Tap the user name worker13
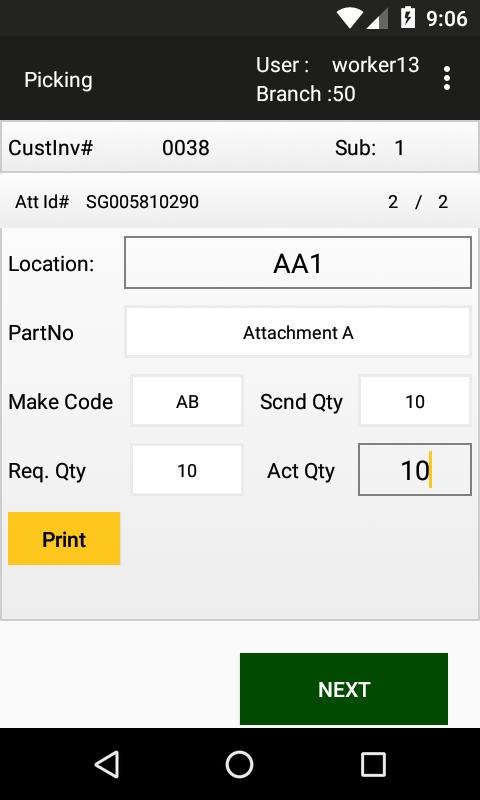 point(375,65)
